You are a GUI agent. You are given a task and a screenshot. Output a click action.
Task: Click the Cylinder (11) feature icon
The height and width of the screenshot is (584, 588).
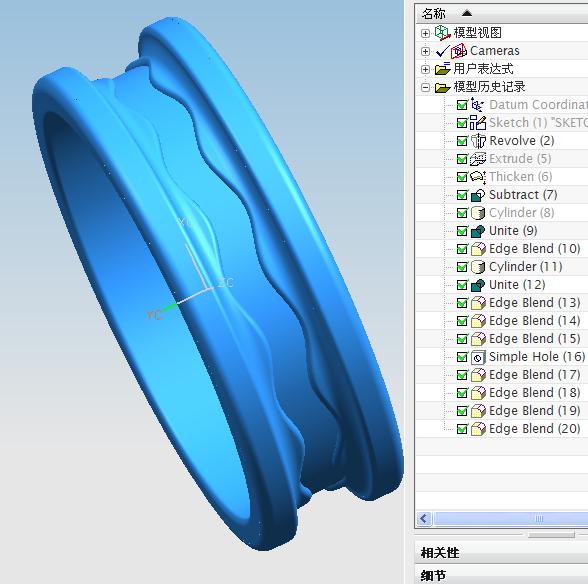(x=478, y=267)
